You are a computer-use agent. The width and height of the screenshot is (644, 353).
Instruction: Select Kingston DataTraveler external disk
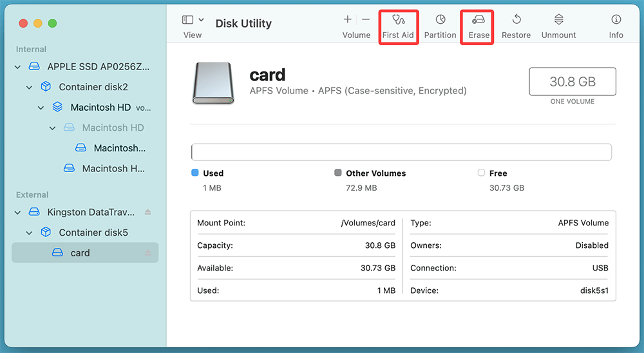tap(86, 212)
